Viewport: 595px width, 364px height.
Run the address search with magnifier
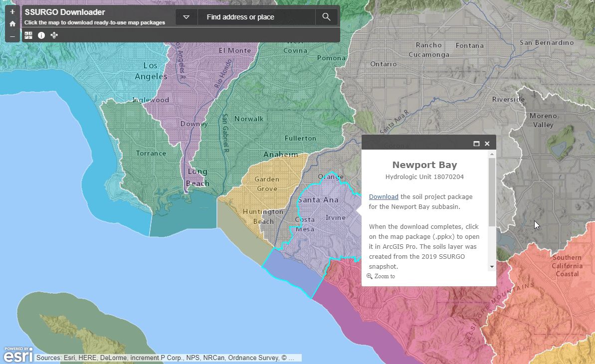pyautogui.click(x=326, y=16)
